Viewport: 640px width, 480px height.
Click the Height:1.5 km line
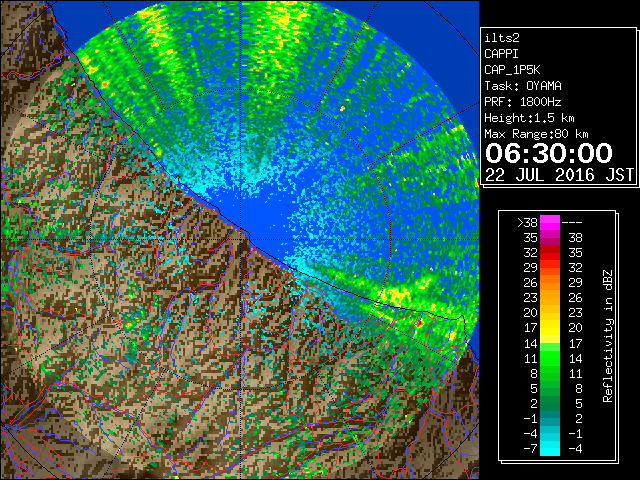[529, 118]
